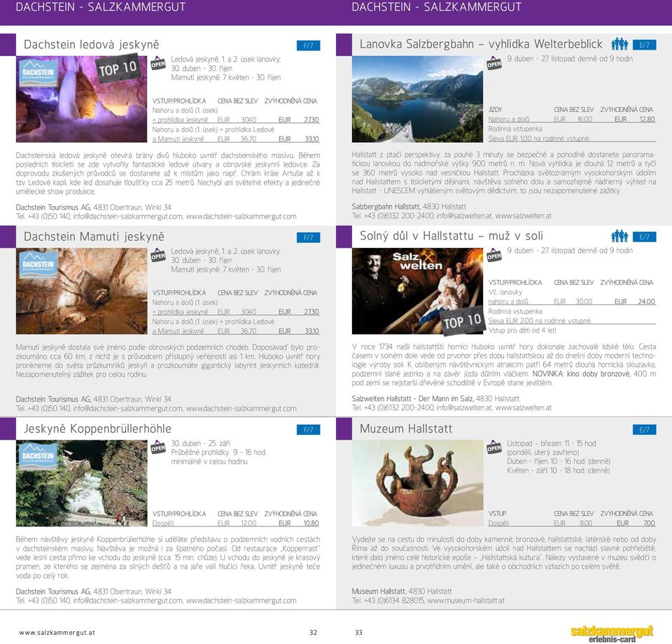Click the OPEN tag icon for Dachstein Mamutí jeskyně

(x=157, y=255)
